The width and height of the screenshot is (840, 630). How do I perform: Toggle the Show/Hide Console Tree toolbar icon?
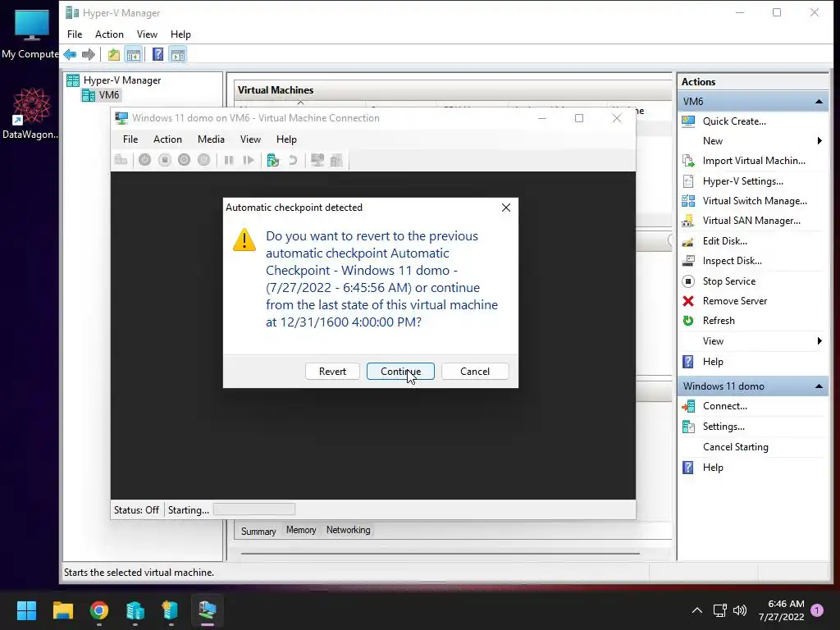click(x=134, y=54)
